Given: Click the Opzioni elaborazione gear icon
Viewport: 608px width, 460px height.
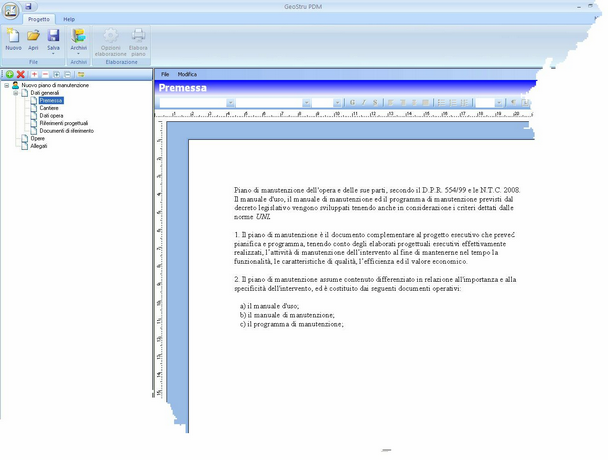Looking at the screenshot, I should click(111, 36).
